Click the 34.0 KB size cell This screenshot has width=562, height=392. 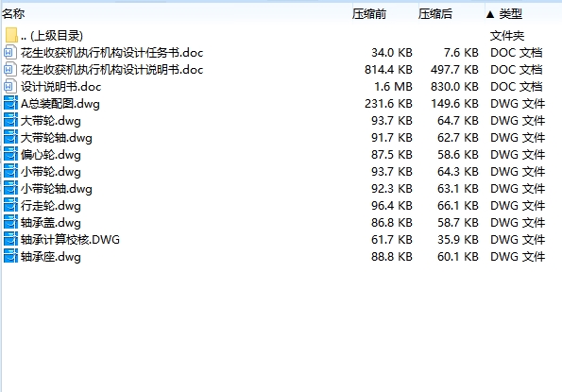coord(392,53)
